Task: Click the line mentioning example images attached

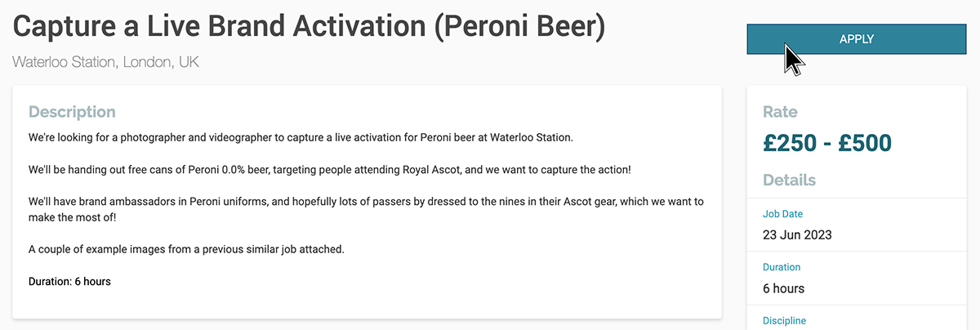Action: [x=186, y=249]
